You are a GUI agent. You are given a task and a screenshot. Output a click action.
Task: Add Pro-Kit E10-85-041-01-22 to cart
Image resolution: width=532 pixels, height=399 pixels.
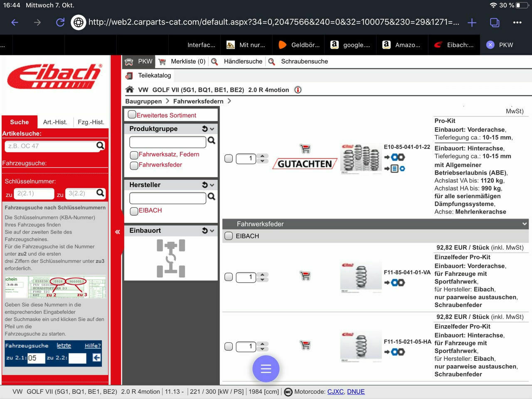(305, 148)
